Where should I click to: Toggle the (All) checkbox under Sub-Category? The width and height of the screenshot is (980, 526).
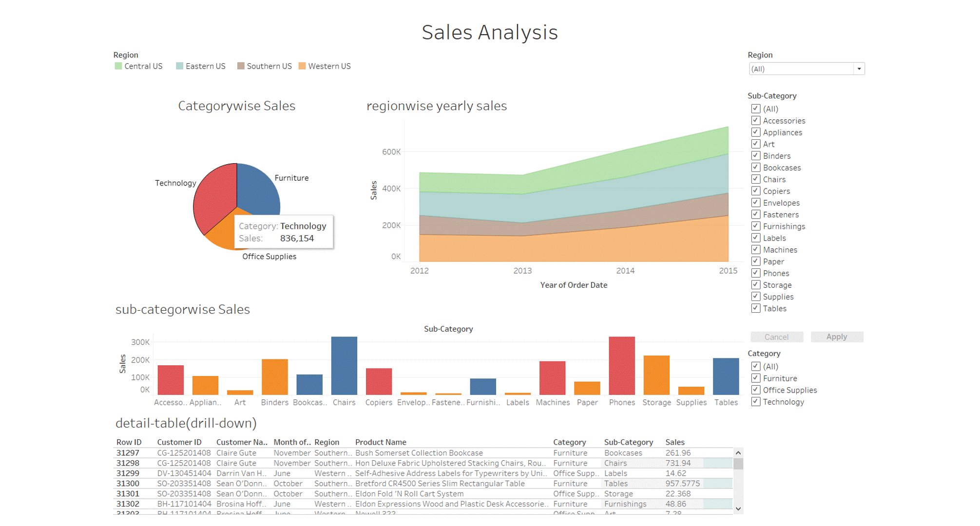755,109
